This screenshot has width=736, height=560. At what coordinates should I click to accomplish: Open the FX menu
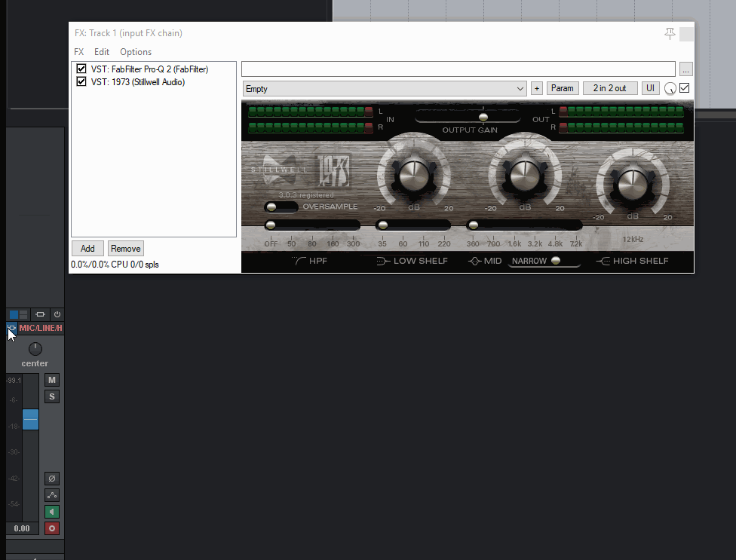79,52
